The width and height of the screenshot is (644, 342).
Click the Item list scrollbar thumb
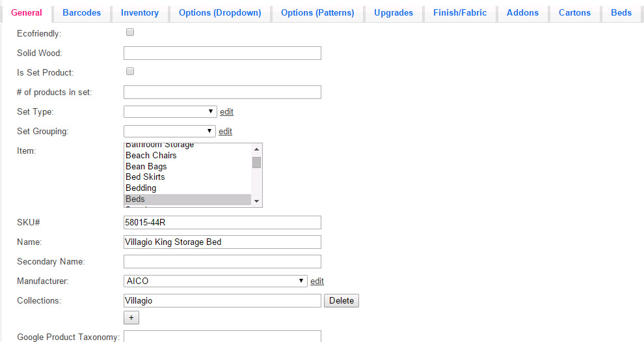coord(257,162)
